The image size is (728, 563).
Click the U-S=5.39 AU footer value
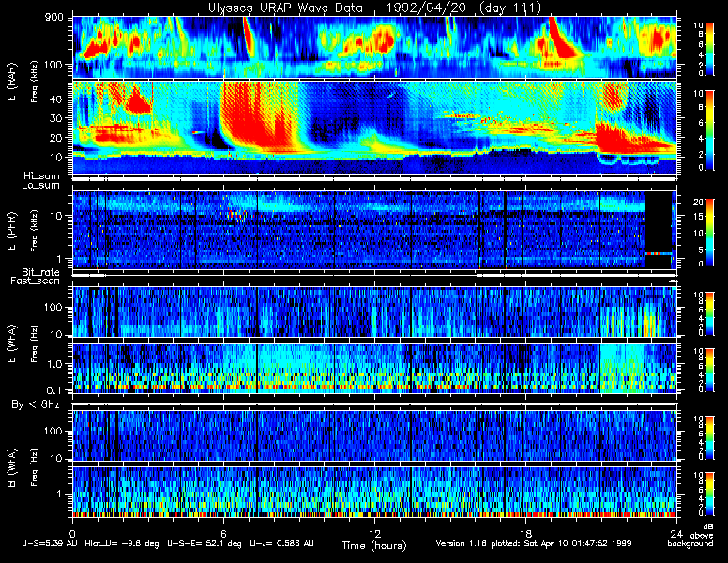pos(50,543)
